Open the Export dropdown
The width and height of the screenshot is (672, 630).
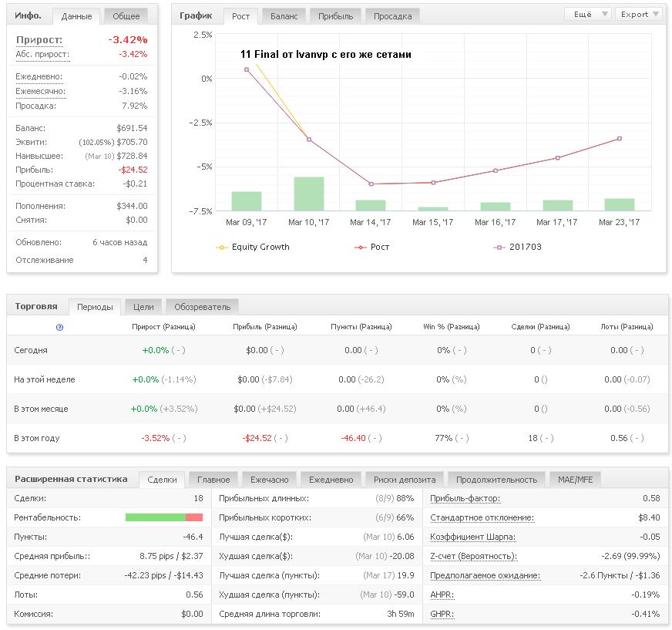639,14
